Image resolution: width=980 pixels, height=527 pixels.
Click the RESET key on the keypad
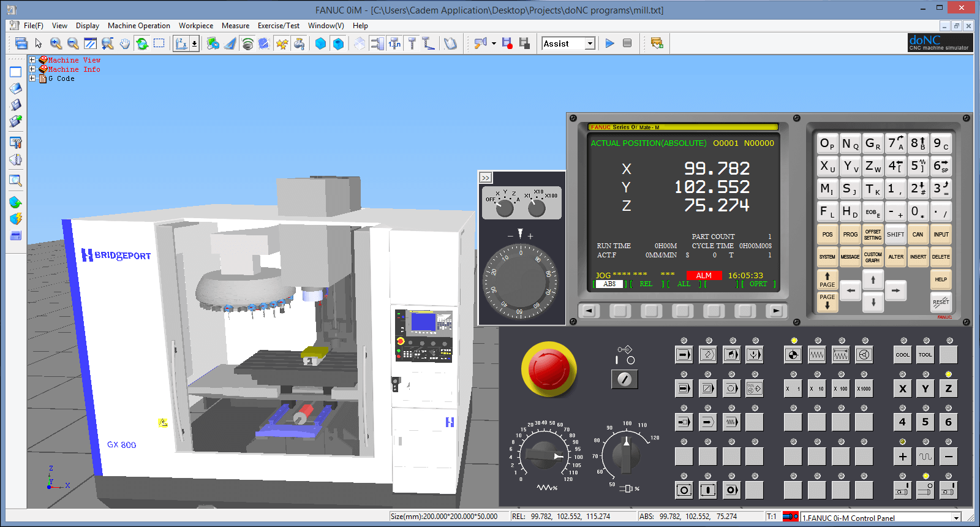click(941, 301)
